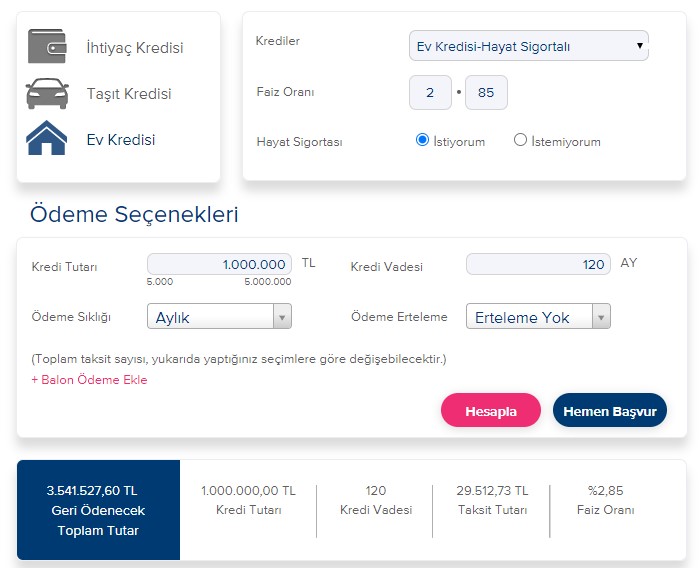
Task: Open the Krediler dropdown list
Action: tap(529, 46)
